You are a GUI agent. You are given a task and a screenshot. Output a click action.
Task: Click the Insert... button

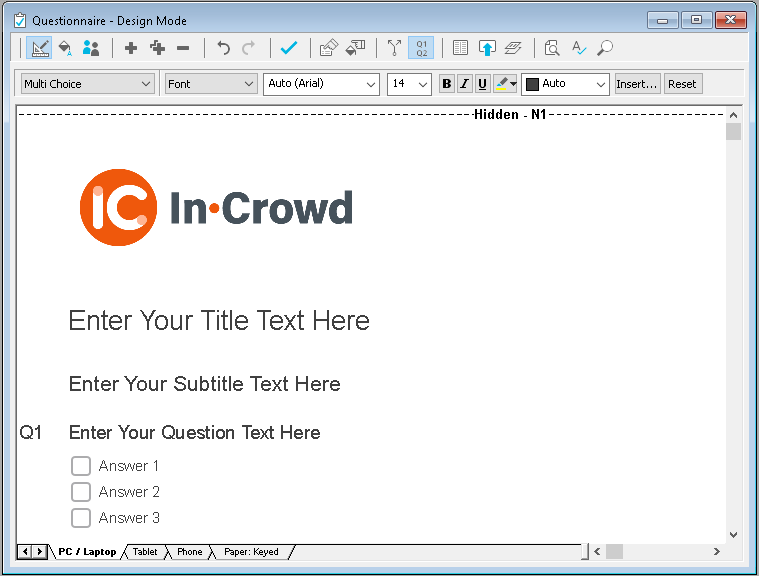[637, 84]
